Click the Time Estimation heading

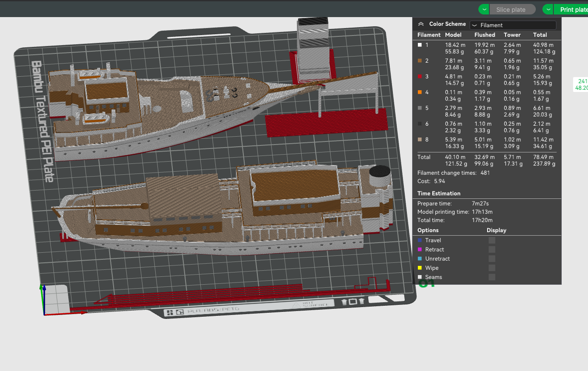[438, 193]
